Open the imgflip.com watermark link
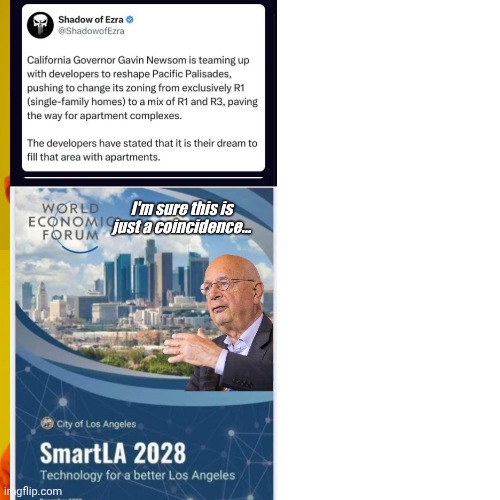Image resolution: width=500 pixels, height=500 pixels. tap(33, 491)
